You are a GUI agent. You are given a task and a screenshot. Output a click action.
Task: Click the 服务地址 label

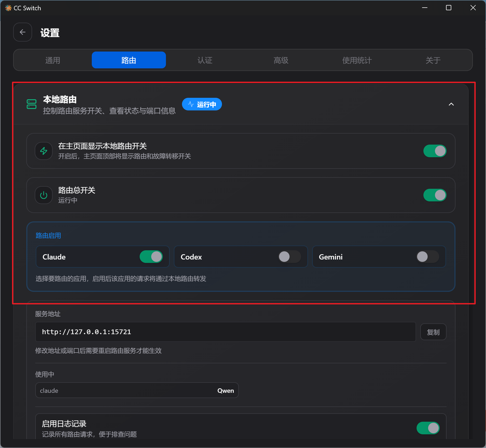[48, 314]
